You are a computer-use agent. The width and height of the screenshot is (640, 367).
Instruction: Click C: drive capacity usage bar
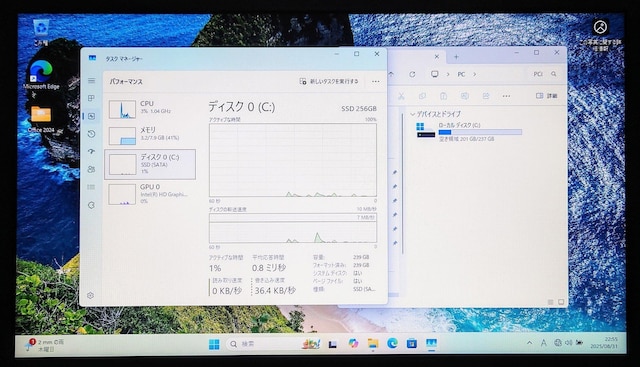point(480,132)
